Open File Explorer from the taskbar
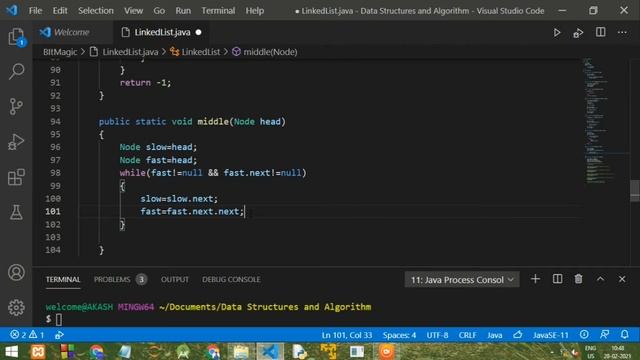This screenshot has width=640, height=360. [241, 351]
